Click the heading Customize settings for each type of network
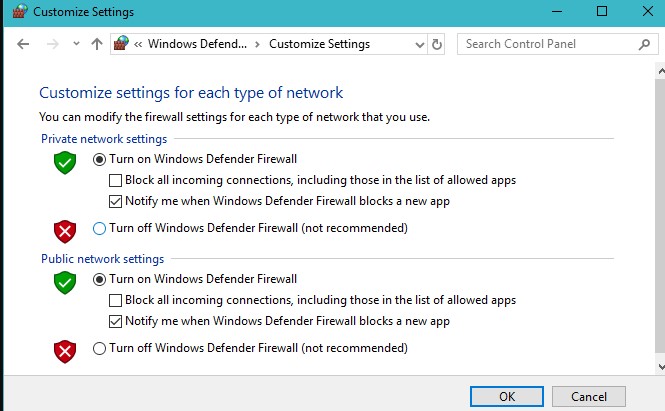The width and height of the screenshot is (665, 411). coord(191,93)
